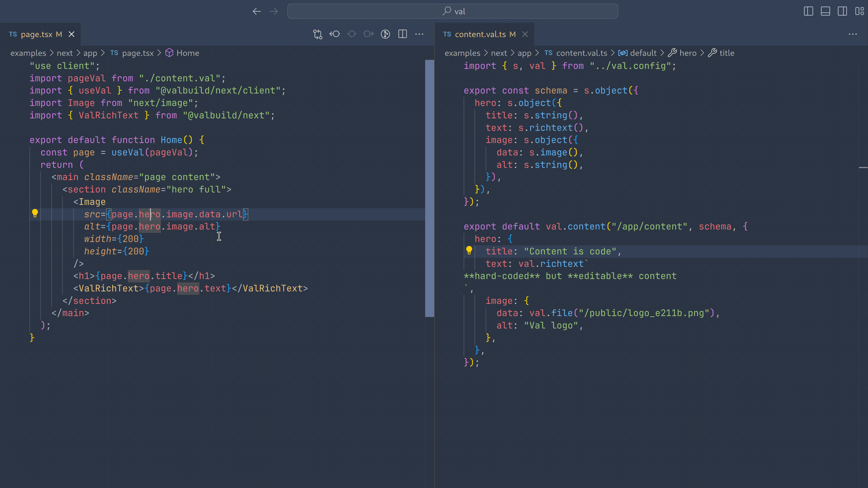The image size is (868, 488).
Task: Click 'useVal' in the const page line
Action: point(127,152)
